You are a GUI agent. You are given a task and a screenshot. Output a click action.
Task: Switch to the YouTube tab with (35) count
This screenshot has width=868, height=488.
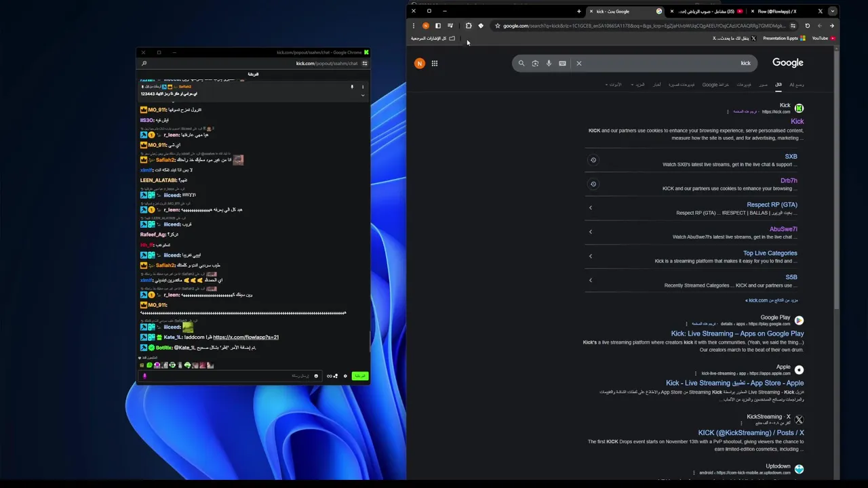(705, 11)
